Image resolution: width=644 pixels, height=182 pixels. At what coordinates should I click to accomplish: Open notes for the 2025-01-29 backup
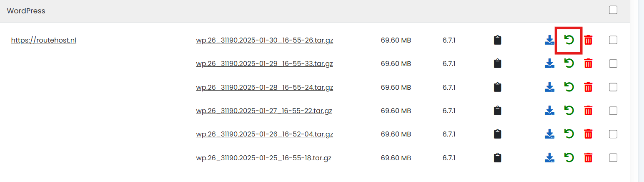pos(497,63)
